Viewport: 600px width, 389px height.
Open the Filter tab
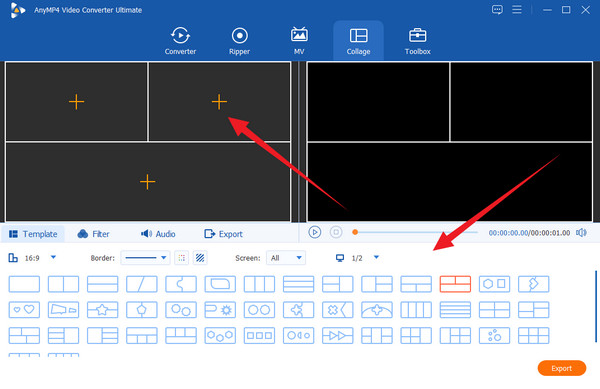93,234
